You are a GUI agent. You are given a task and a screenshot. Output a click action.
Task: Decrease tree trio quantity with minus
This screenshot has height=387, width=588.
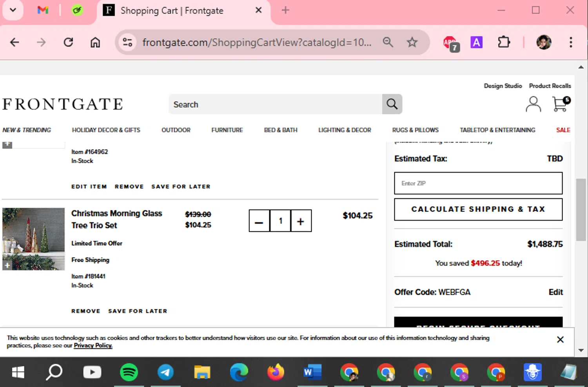259,221
